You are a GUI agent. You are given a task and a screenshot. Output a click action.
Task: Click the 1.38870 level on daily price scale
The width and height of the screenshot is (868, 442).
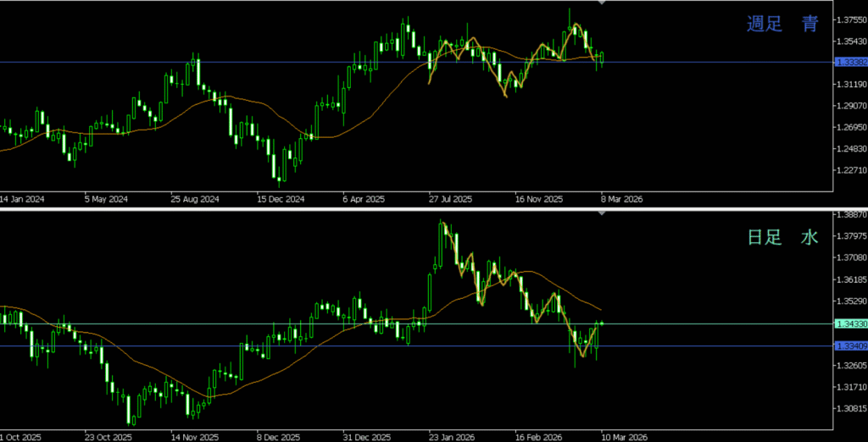coord(850,215)
